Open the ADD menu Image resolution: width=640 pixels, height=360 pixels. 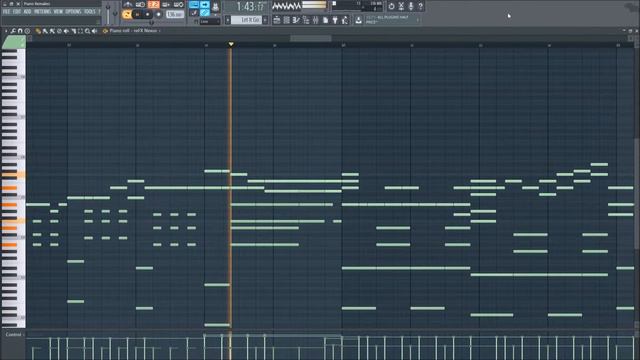pos(27,12)
